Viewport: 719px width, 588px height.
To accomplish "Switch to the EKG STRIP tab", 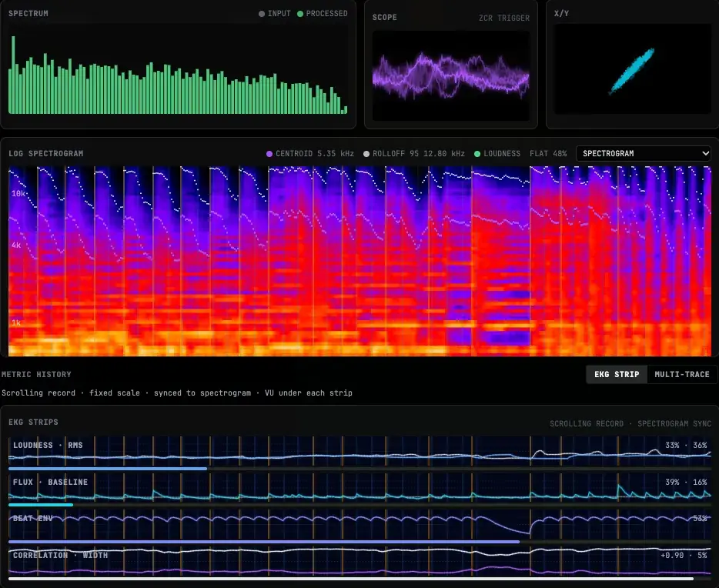I will [617, 375].
